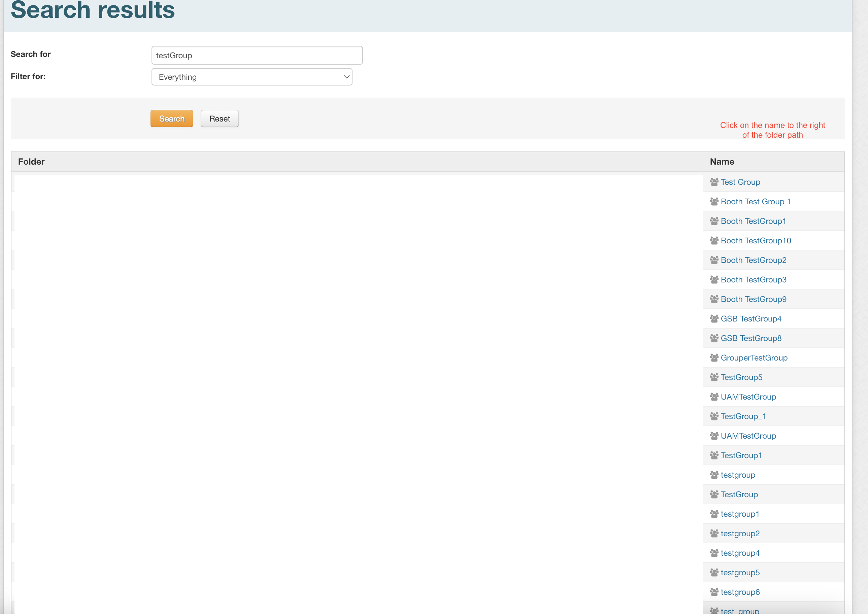Click the group icon beside TestGroup5

coord(714,377)
